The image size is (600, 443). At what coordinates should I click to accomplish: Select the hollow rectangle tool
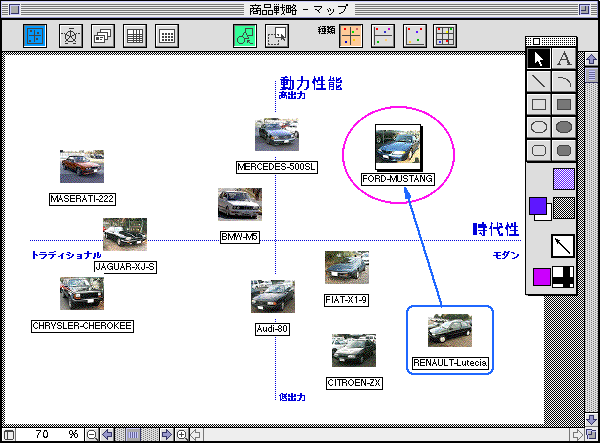click(x=539, y=104)
